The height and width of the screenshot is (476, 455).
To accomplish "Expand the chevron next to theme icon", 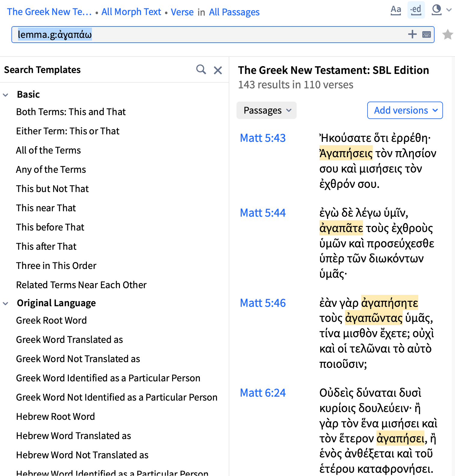I will pos(449,10).
